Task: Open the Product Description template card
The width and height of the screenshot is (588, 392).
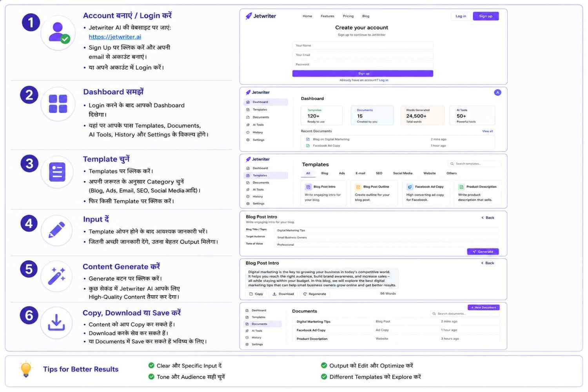Action: tap(478, 193)
